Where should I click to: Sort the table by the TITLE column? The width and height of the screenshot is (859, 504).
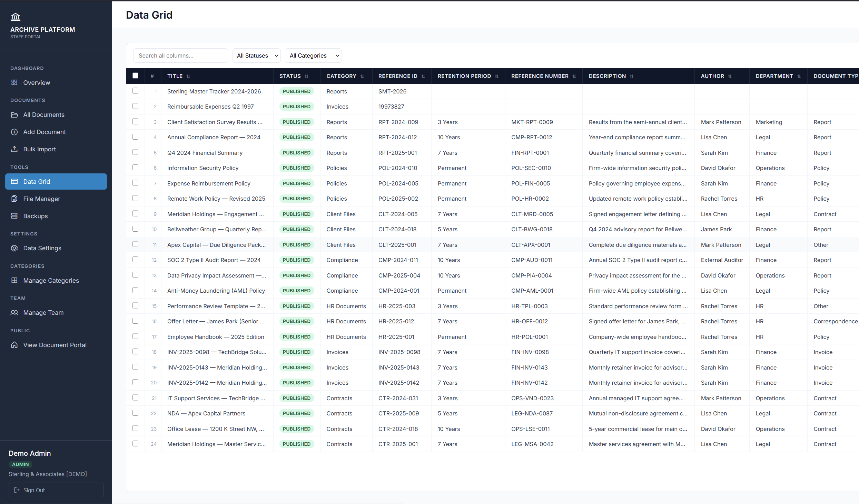tap(188, 76)
